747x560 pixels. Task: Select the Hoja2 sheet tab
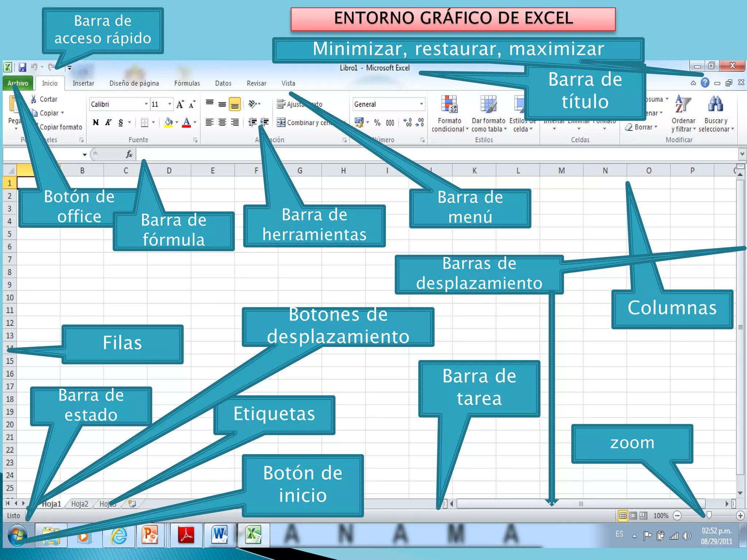[80, 504]
